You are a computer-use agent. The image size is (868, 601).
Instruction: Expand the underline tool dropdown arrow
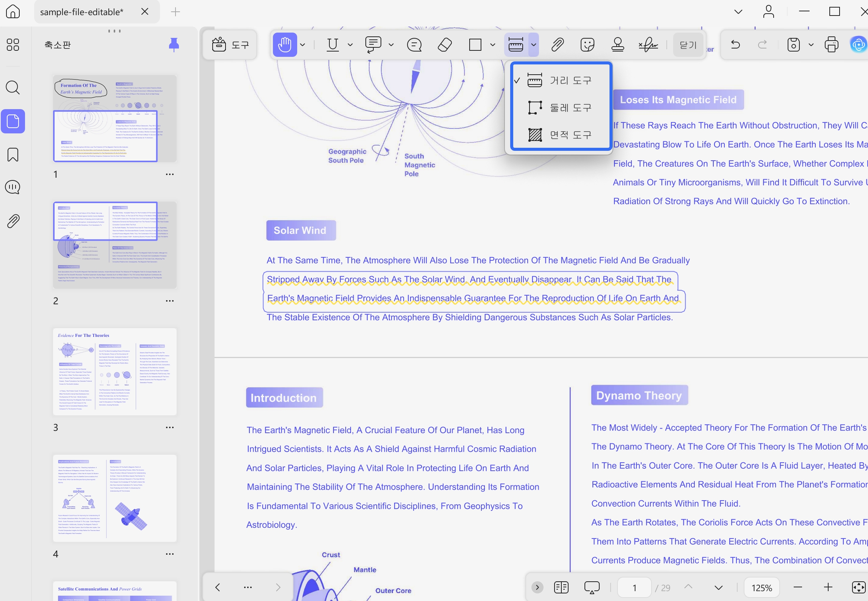point(350,45)
